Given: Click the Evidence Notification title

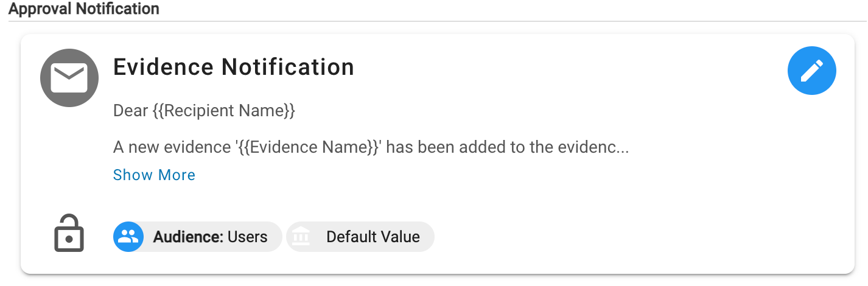Looking at the screenshot, I should point(234,67).
